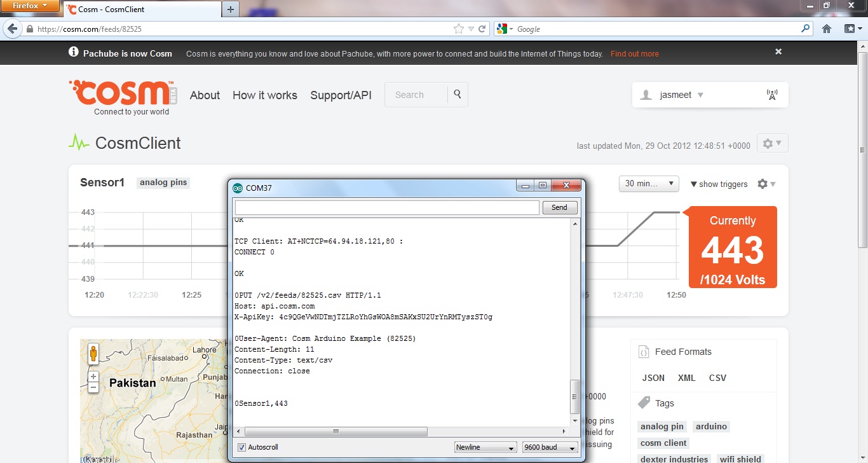Click the arduino tag
The width and height of the screenshot is (868, 463).
711,427
